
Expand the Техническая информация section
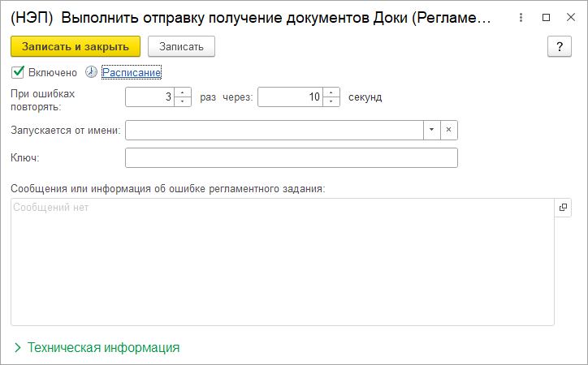point(97,347)
